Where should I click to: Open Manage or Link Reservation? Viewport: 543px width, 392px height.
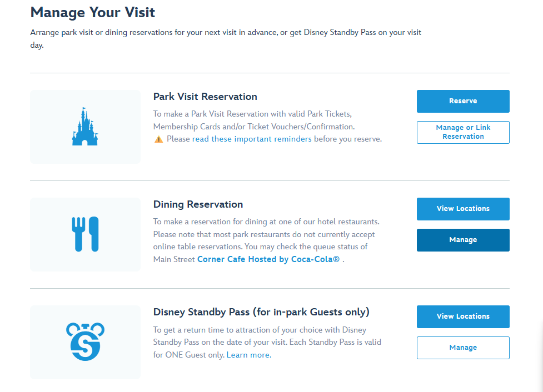tap(463, 132)
